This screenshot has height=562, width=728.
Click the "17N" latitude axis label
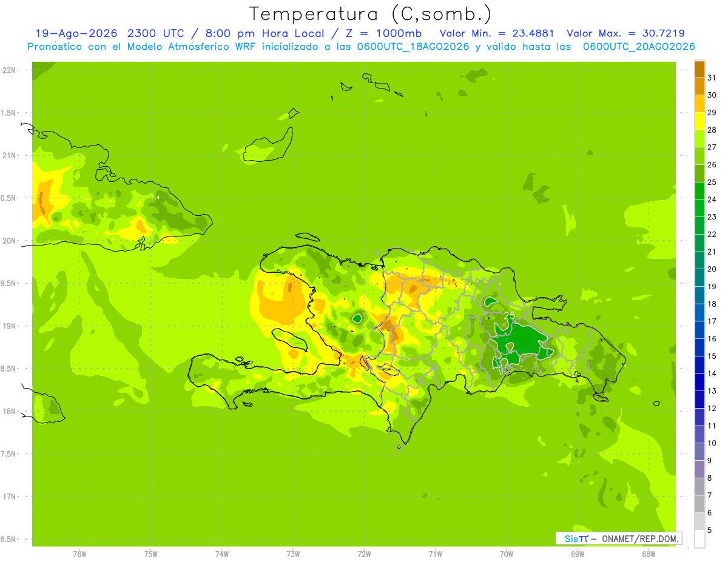pyautogui.click(x=9, y=497)
